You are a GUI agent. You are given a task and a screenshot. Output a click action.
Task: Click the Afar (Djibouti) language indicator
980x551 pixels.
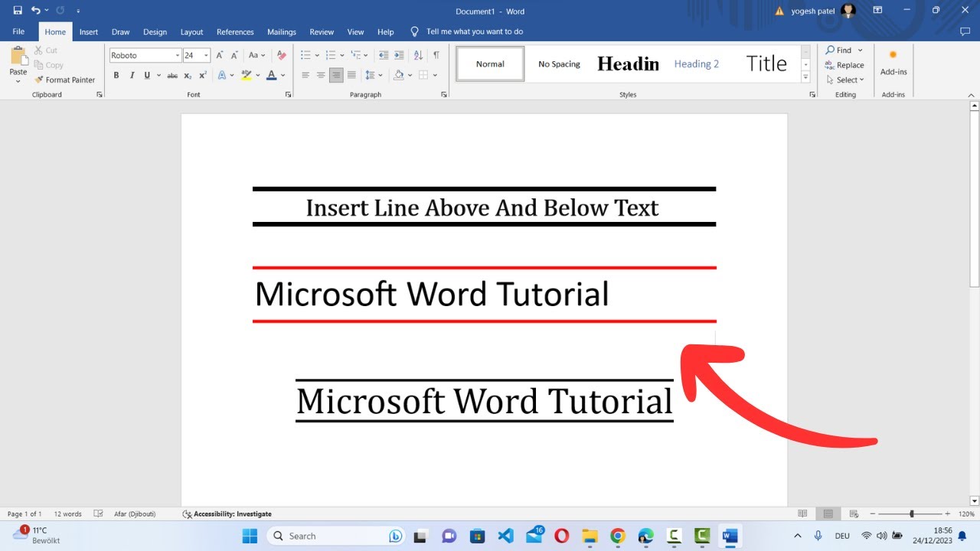(x=134, y=514)
